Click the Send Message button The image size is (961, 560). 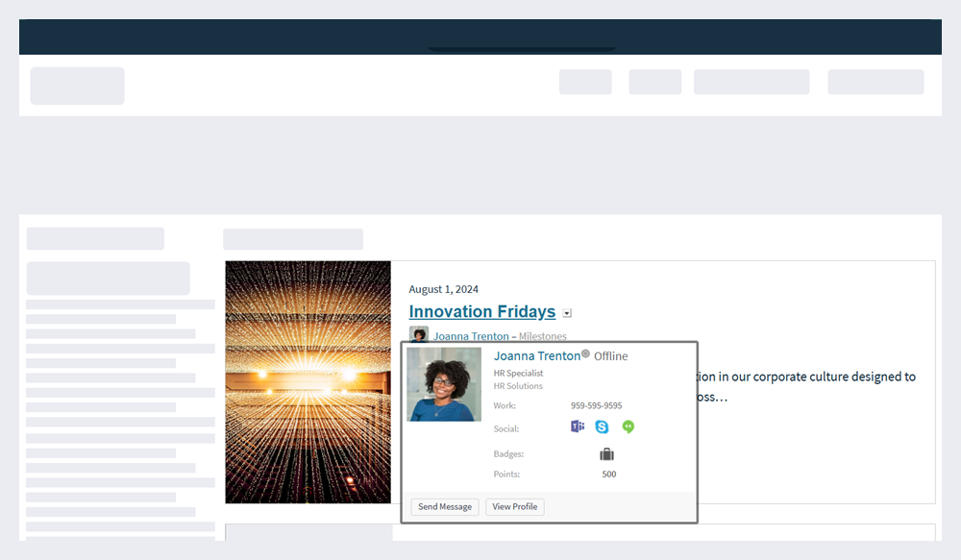coord(445,507)
